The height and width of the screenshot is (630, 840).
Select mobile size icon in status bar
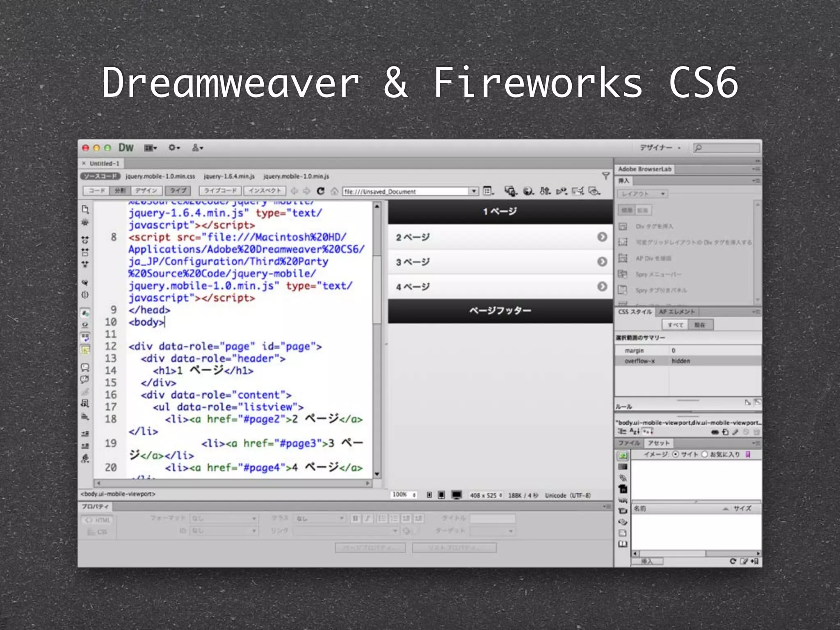point(429,495)
